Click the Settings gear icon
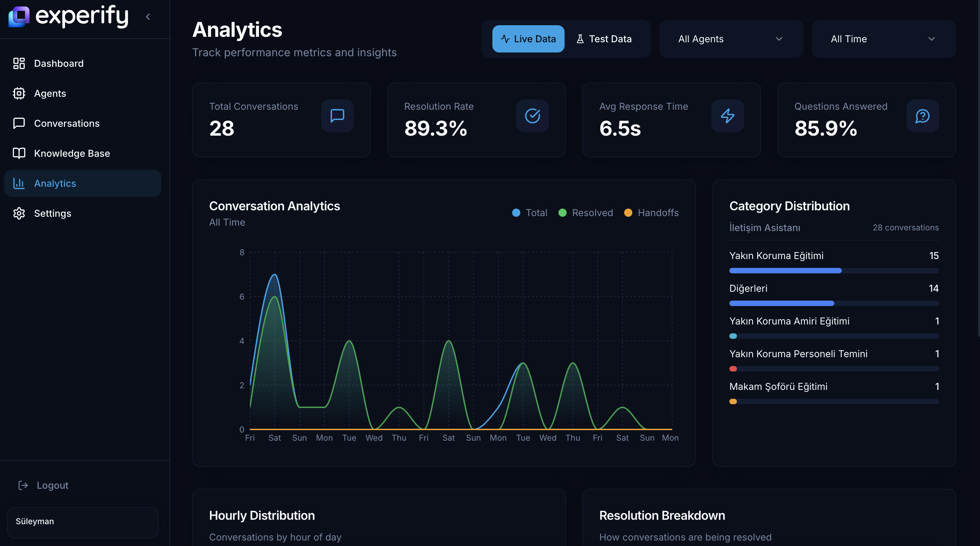980x546 pixels. click(19, 213)
